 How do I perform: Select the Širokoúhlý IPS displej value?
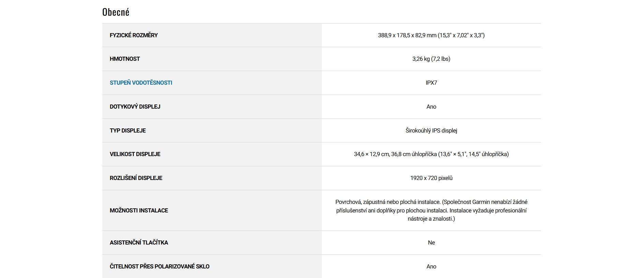[x=431, y=130]
